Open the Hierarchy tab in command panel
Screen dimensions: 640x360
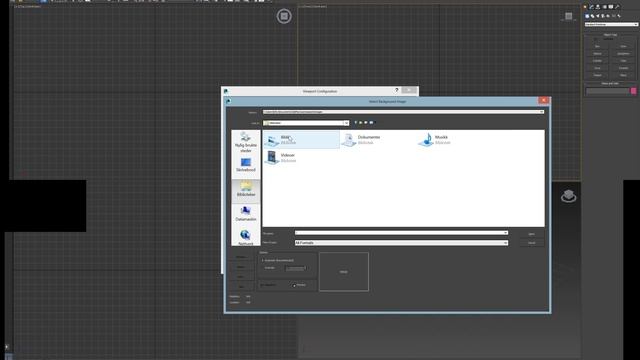click(x=598, y=7)
